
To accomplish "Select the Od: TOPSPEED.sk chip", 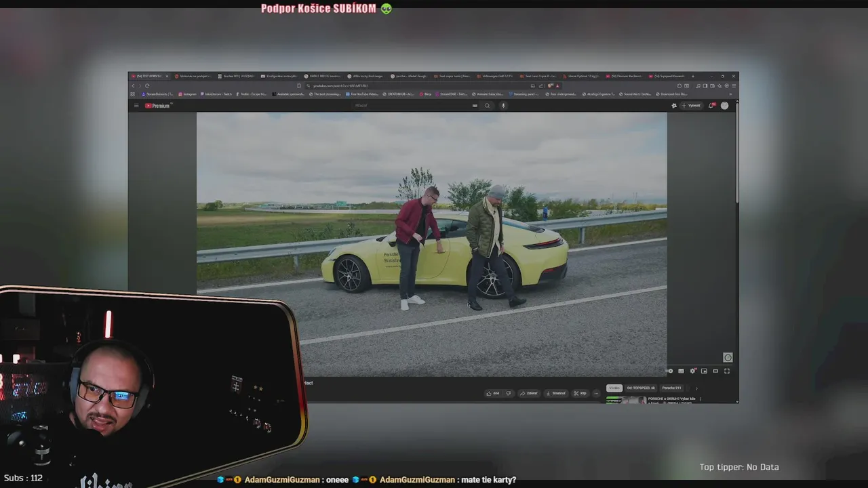I will point(641,388).
